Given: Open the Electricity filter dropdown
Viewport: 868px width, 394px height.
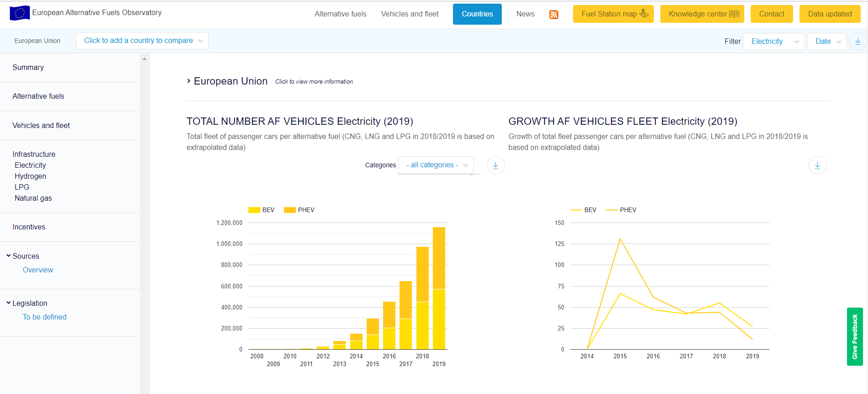Looking at the screenshot, I should (x=773, y=42).
